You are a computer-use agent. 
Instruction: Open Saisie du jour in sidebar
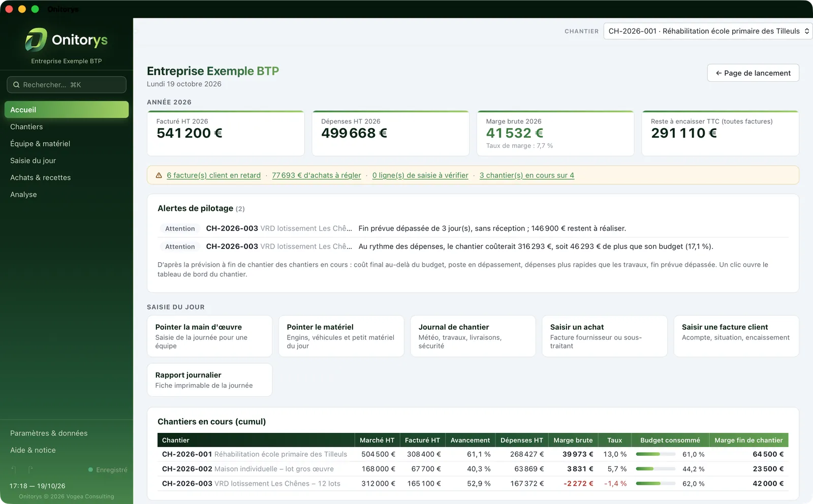click(67, 161)
